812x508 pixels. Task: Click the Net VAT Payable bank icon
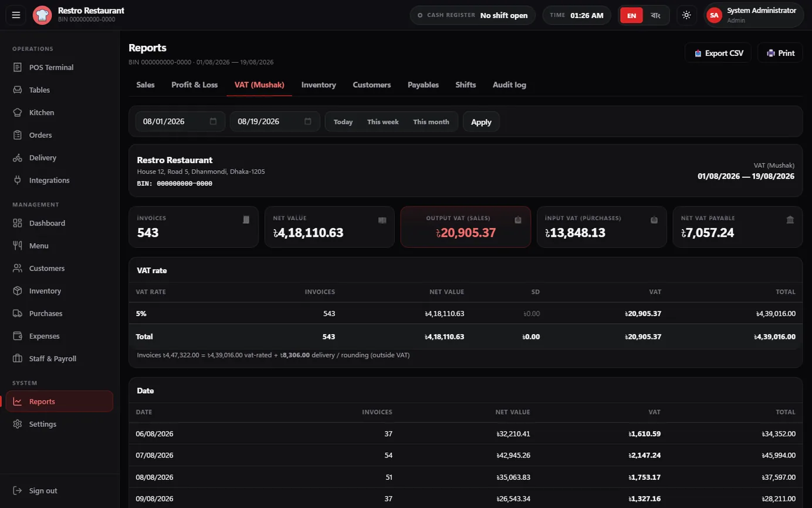click(x=790, y=220)
